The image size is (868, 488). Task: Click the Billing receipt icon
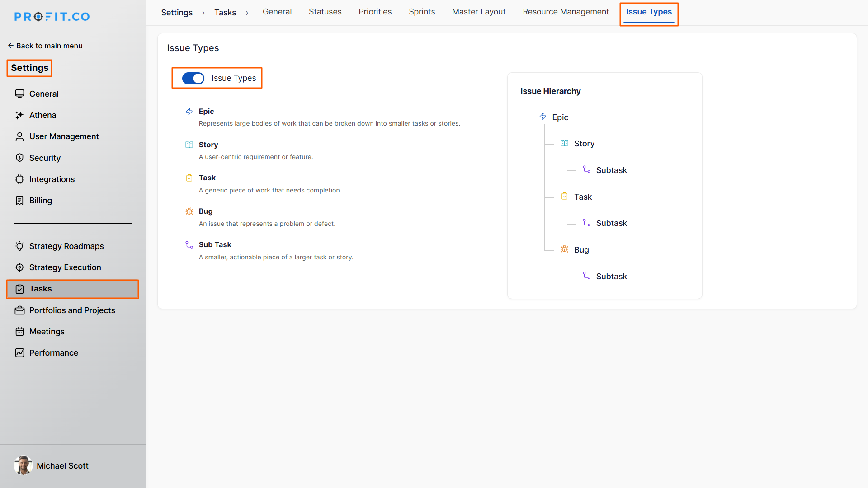tap(19, 201)
